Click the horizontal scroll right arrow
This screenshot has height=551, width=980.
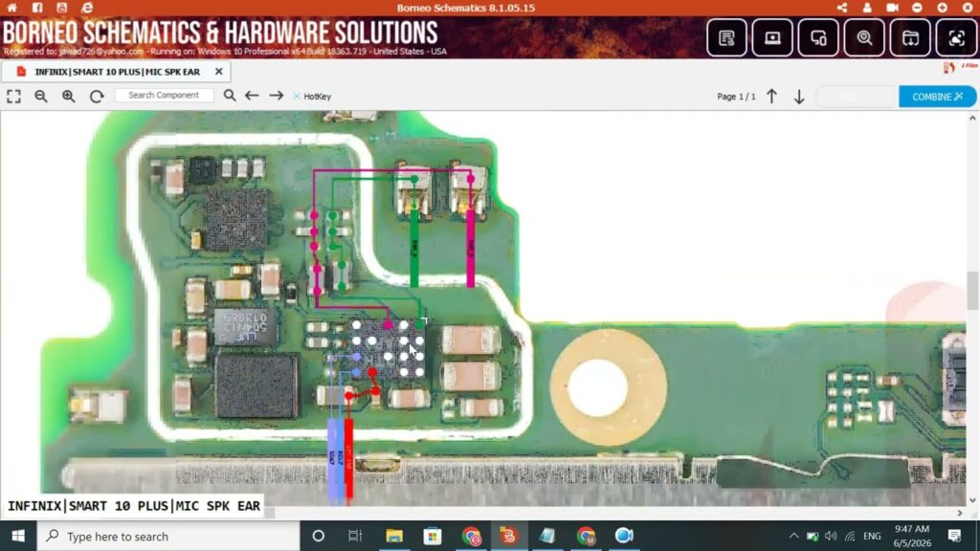pos(960,513)
